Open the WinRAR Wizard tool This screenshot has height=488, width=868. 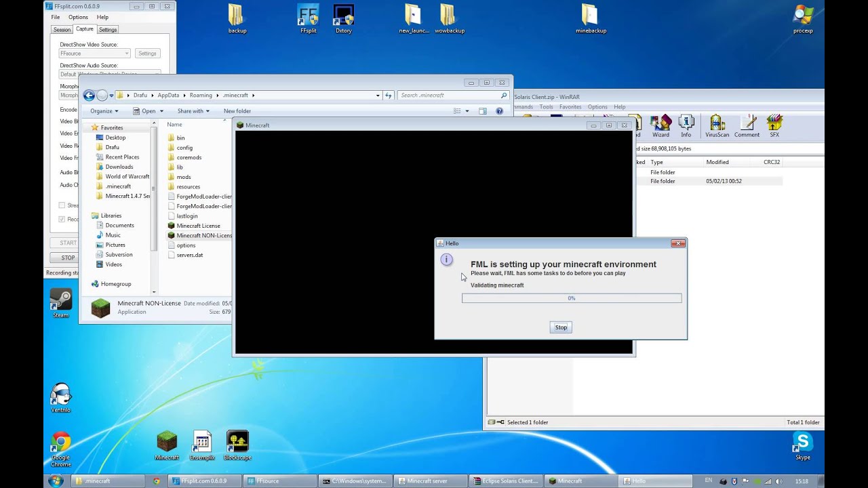pyautogui.click(x=660, y=126)
